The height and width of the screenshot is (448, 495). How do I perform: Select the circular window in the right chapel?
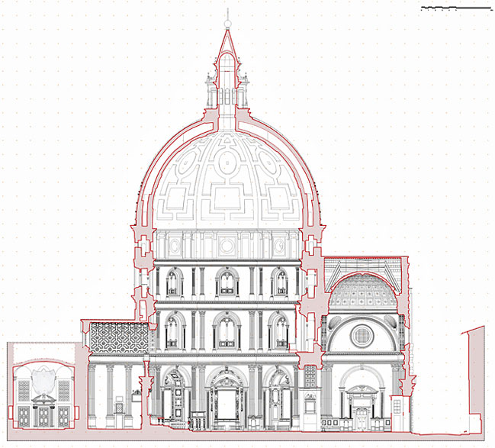click(362, 334)
